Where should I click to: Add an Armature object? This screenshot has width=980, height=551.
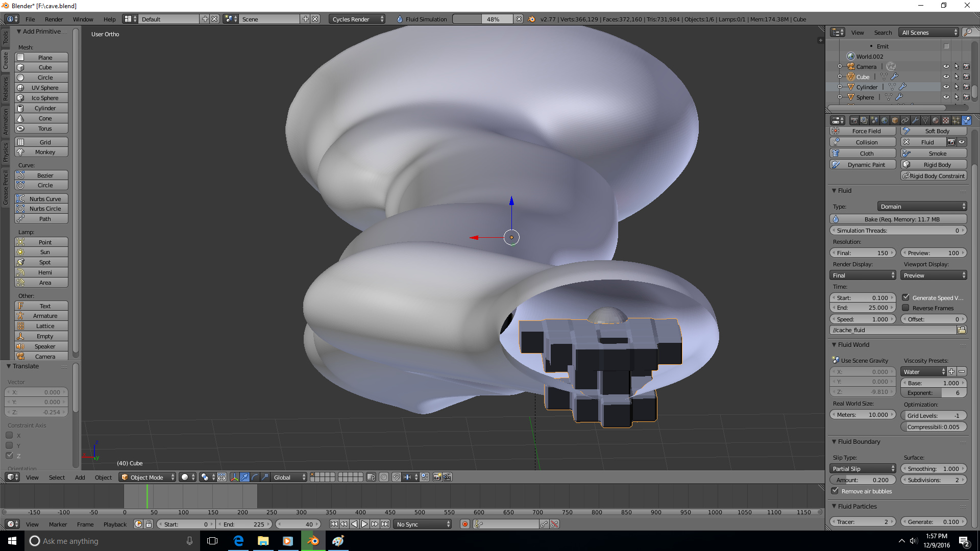(x=41, y=316)
